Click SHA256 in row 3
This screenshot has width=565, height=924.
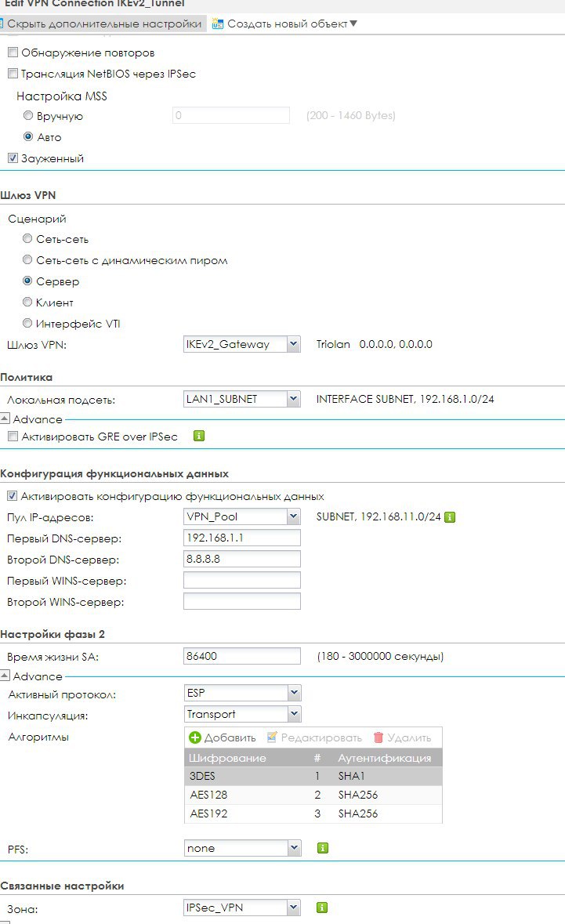(358, 813)
